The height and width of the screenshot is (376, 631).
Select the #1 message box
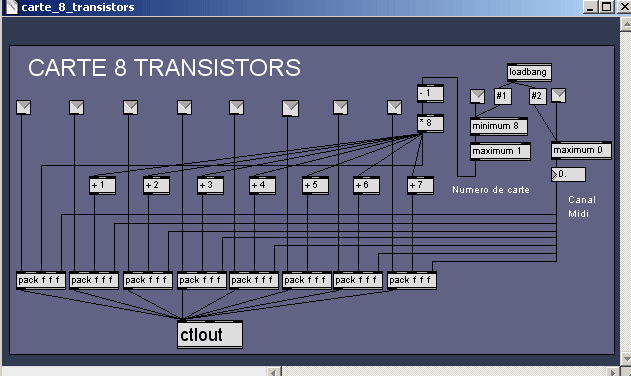[503, 96]
